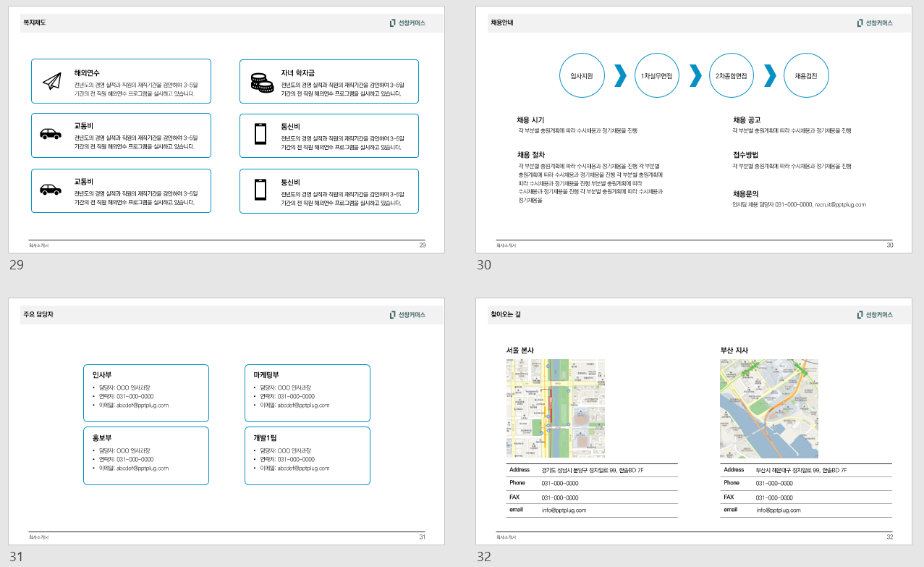Click the 개발1팀 contact card heading
Screen dimensions: 924x567
[266, 438]
